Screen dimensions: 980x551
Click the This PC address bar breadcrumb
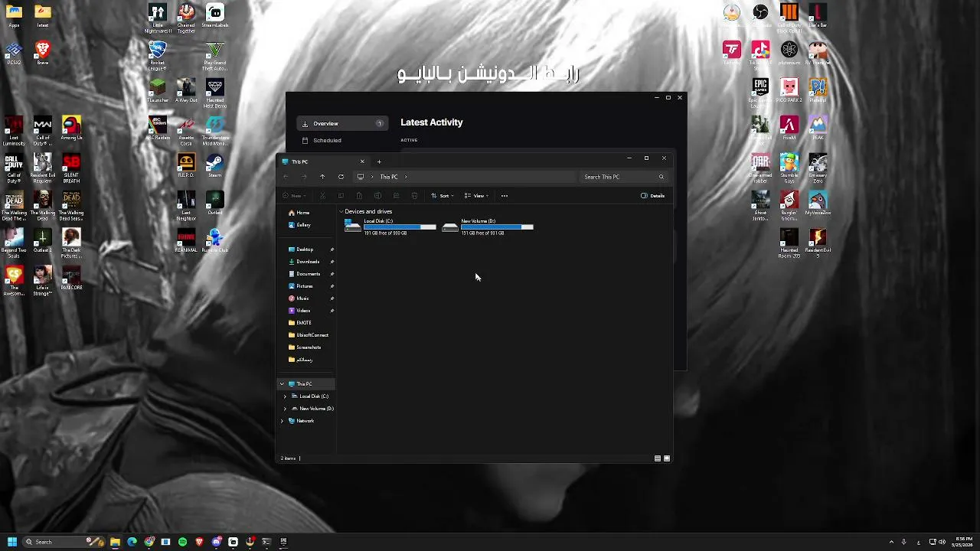coord(389,177)
